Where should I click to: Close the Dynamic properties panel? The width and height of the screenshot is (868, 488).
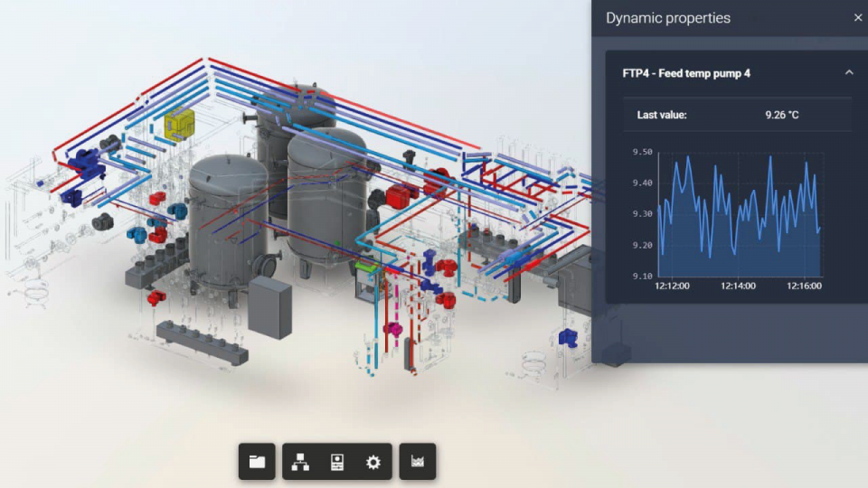[858, 18]
